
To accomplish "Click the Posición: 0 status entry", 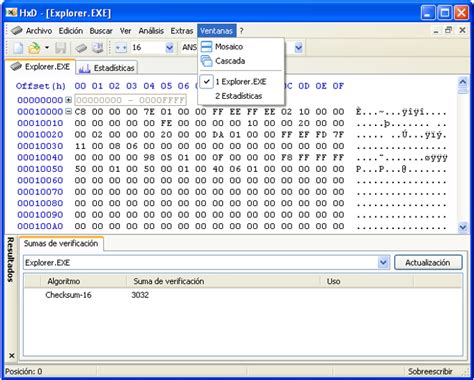I will click(24, 371).
